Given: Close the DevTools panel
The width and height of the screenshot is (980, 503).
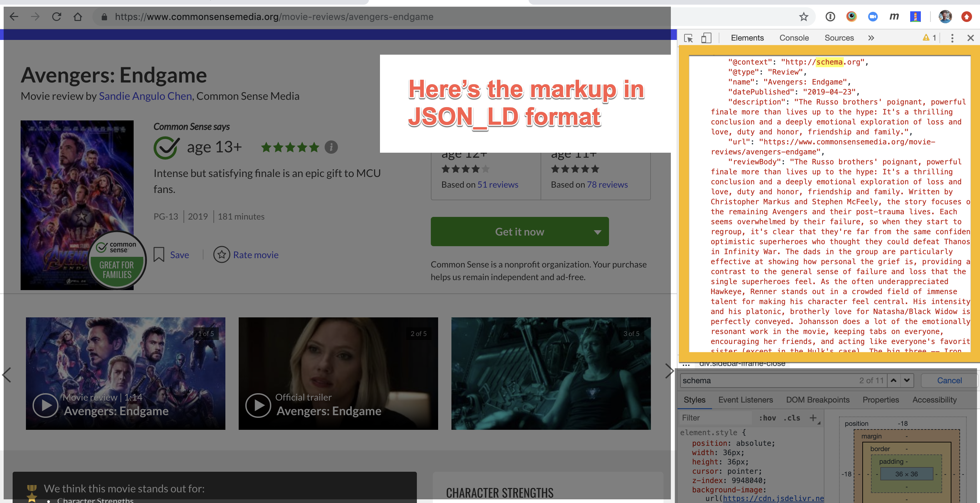Looking at the screenshot, I should click(970, 38).
